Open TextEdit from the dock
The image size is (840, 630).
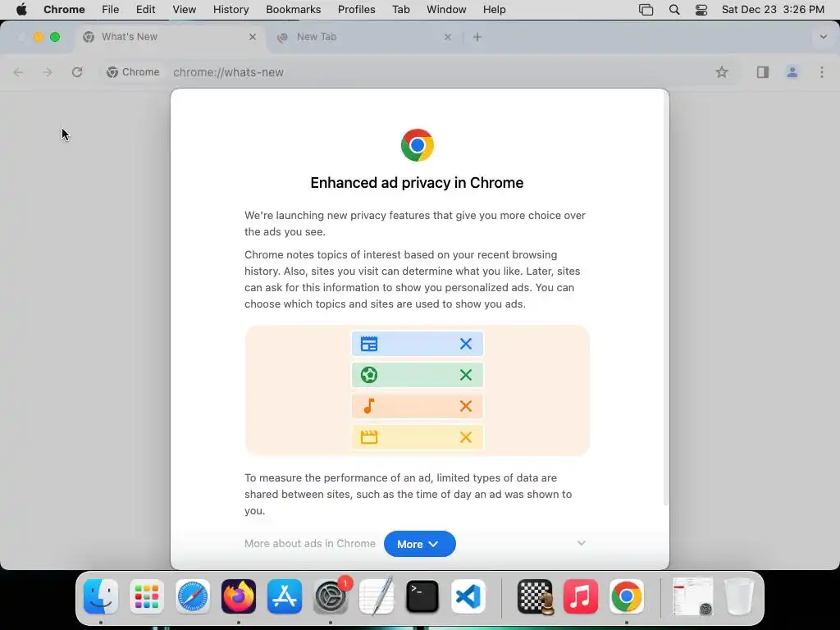click(377, 596)
